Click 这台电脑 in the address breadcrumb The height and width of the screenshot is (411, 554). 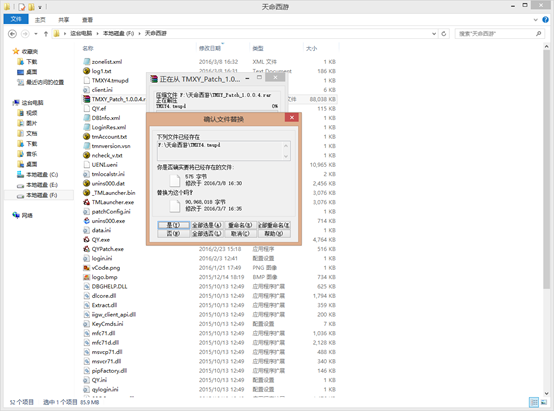pos(81,33)
